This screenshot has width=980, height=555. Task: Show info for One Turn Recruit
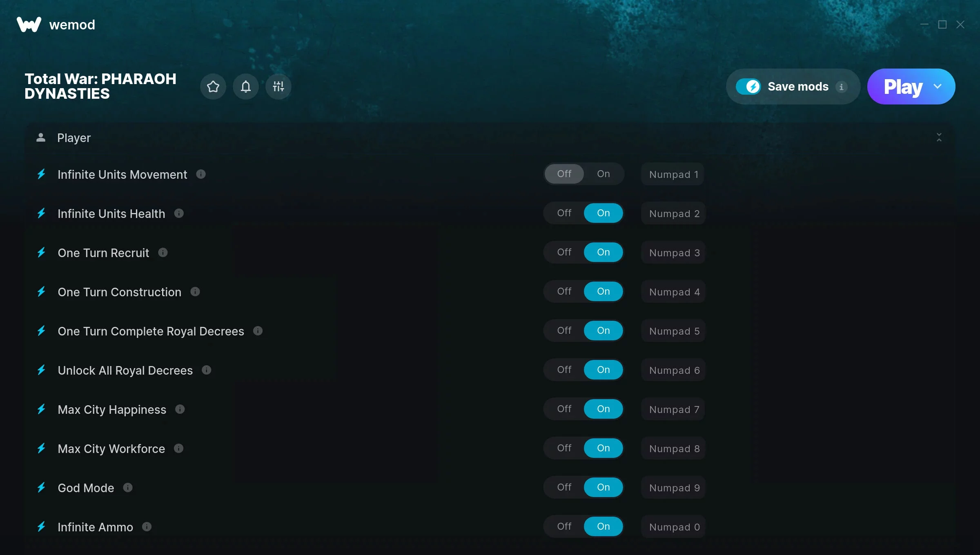(163, 253)
